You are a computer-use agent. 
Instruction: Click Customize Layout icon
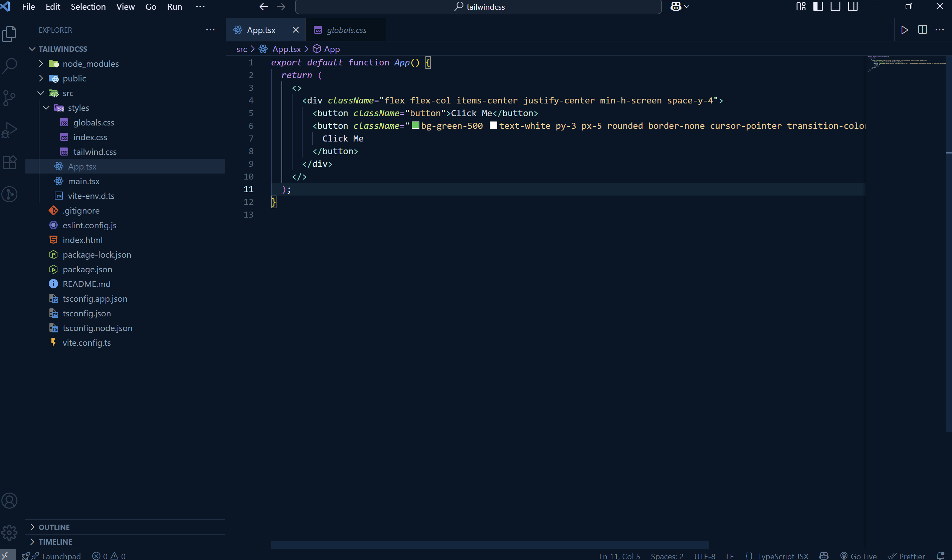coord(801,6)
